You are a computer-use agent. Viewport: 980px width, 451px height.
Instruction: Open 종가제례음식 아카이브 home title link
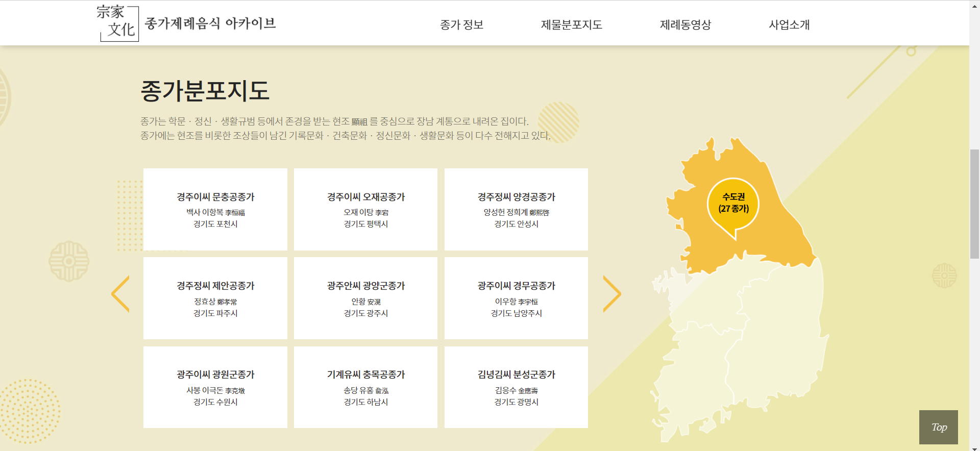210,23
